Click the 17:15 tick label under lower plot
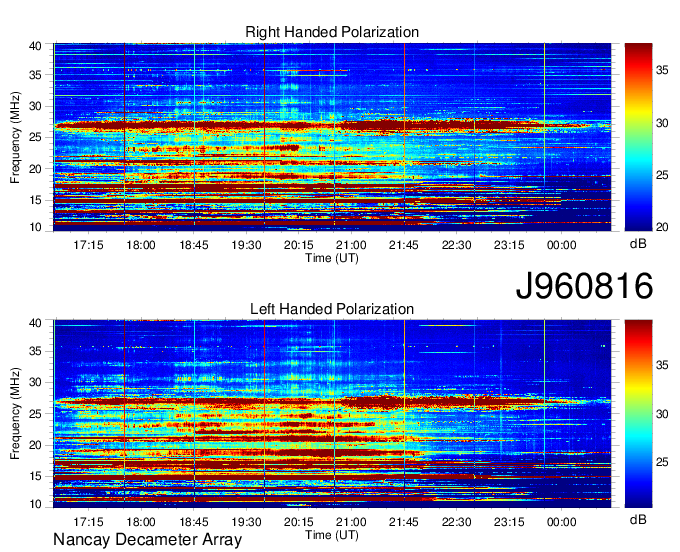680x552 pixels. (x=88, y=522)
